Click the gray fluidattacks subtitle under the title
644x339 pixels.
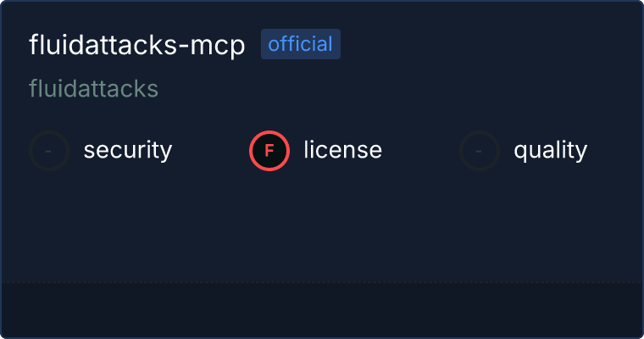click(x=94, y=88)
